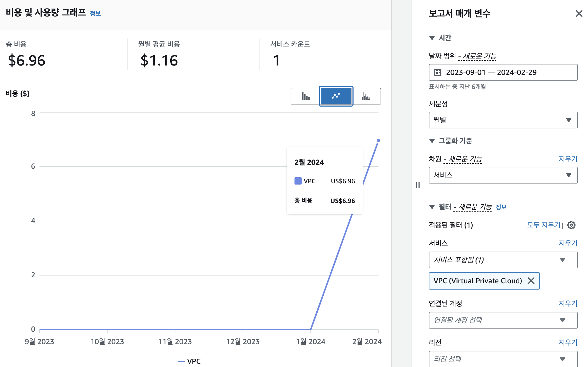Click the 정보 link beside graph title
The height and width of the screenshot is (367, 588).
tap(95, 14)
